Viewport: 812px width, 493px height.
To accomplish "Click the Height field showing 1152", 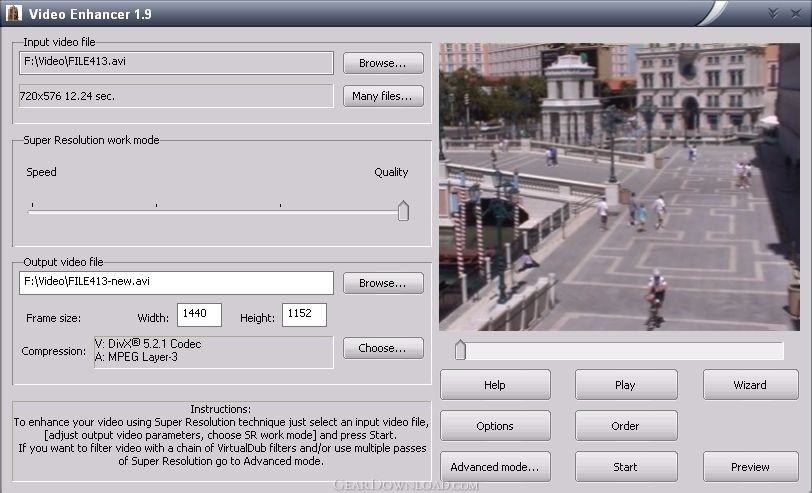I will click(x=304, y=315).
